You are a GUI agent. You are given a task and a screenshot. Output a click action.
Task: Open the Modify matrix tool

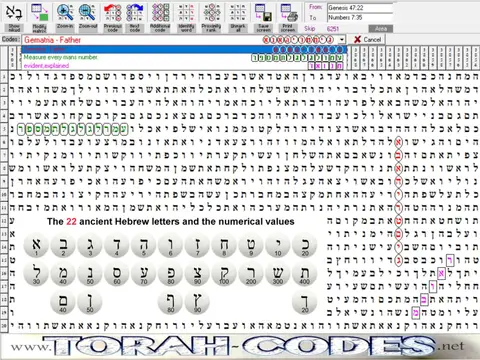(39, 17)
